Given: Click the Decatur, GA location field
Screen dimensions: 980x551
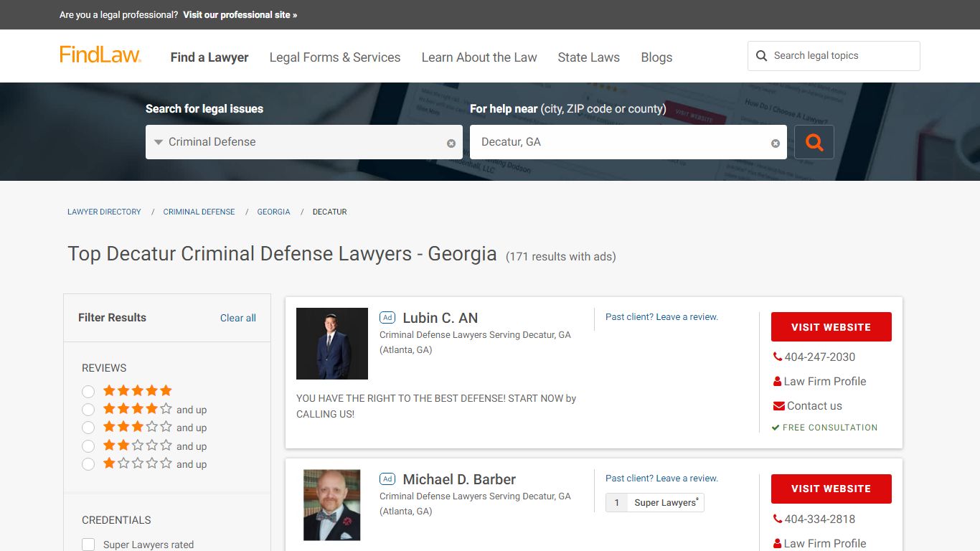Looking at the screenshot, I should click(628, 142).
